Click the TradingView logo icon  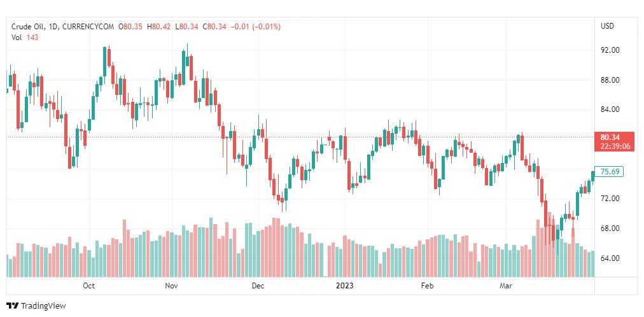coord(12,306)
